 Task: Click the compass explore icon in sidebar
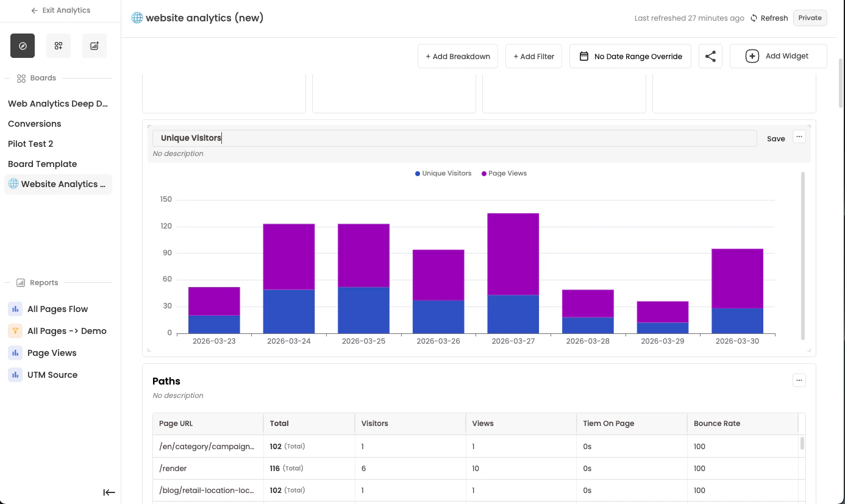click(x=23, y=46)
